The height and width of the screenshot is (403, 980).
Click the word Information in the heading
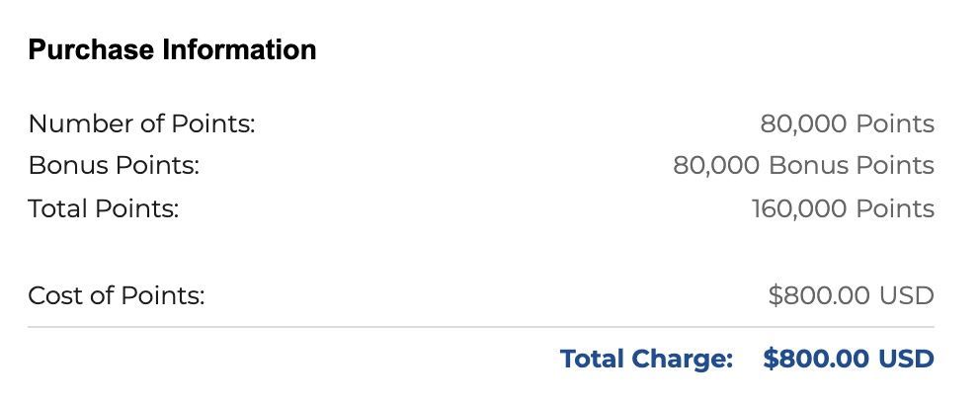click(x=239, y=49)
